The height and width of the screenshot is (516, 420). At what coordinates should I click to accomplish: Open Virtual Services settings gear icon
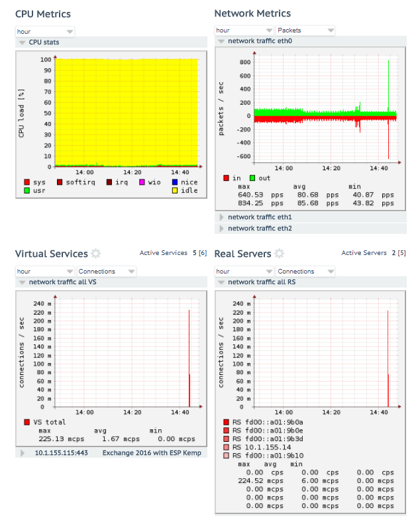[x=96, y=254]
